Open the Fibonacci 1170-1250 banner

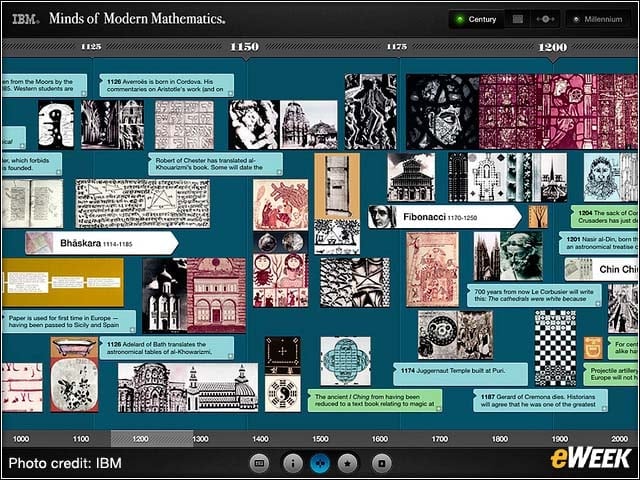pos(444,217)
